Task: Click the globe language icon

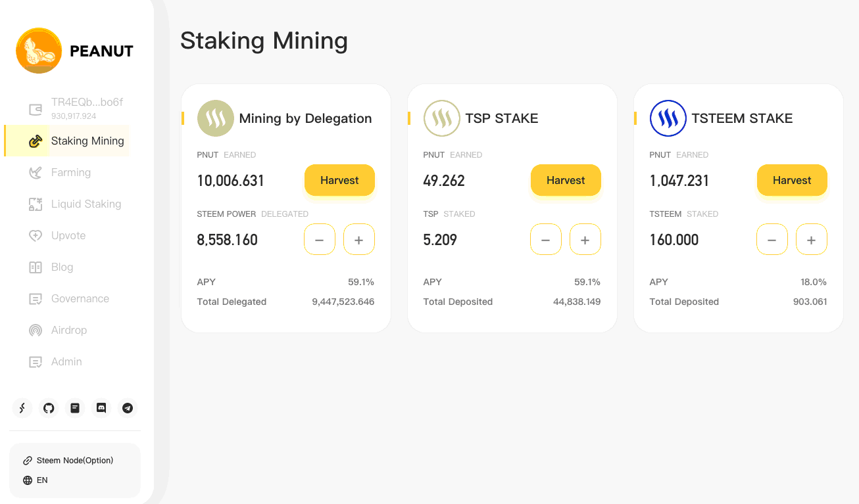Action: [x=28, y=480]
